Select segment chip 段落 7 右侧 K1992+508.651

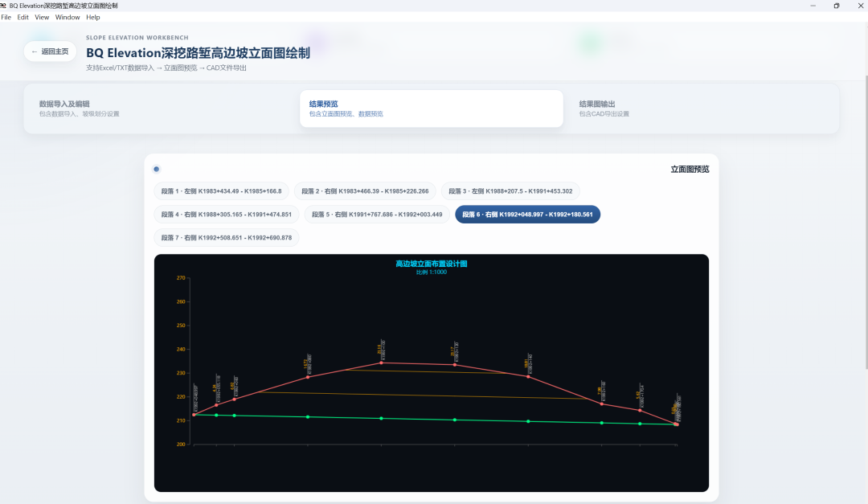[227, 238]
